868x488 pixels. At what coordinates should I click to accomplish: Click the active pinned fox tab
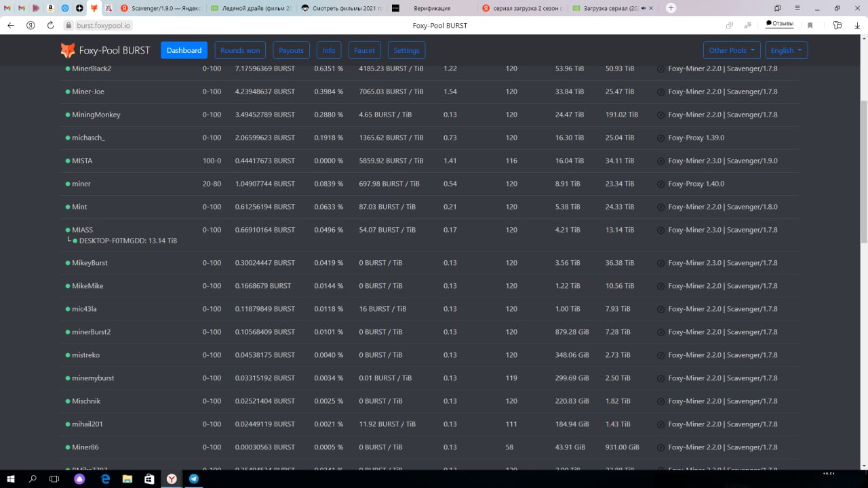(94, 8)
